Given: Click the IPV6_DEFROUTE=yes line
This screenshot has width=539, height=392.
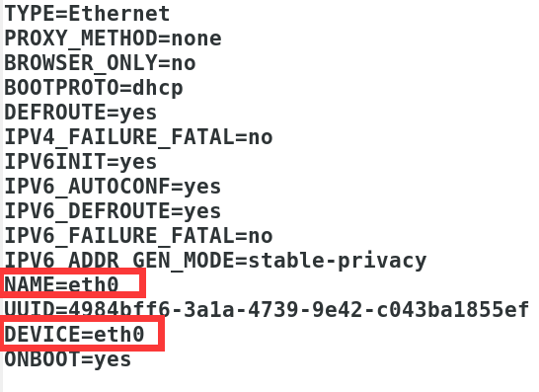Looking at the screenshot, I should [x=113, y=212].
